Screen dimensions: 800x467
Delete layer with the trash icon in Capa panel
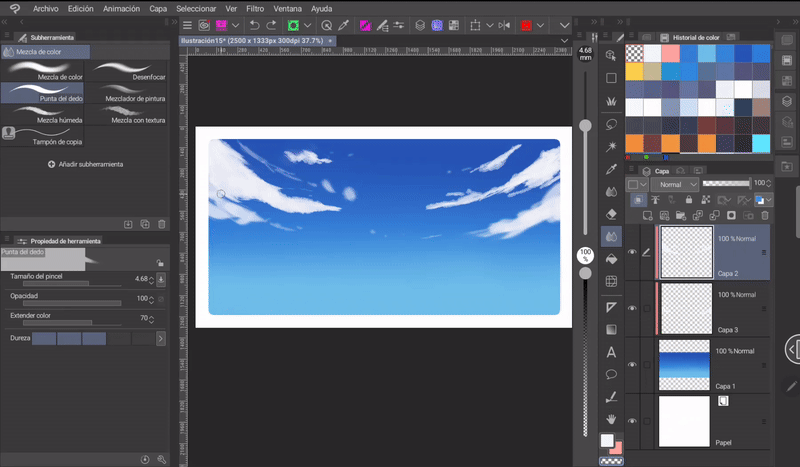point(765,215)
